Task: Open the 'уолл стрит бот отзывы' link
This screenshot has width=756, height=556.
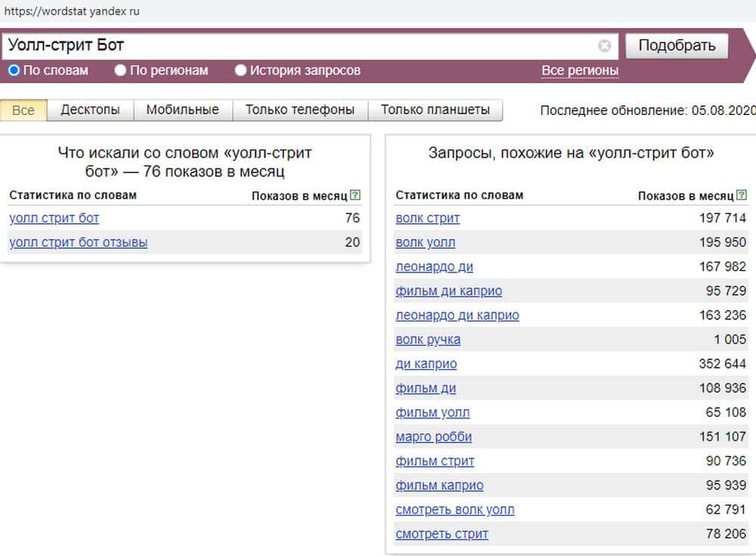Action: pyautogui.click(x=78, y=242)
